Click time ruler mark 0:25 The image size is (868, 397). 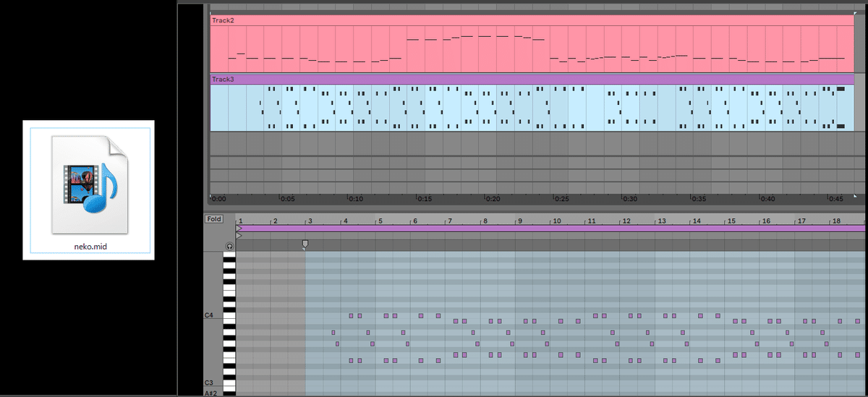[x=562, y=198]
